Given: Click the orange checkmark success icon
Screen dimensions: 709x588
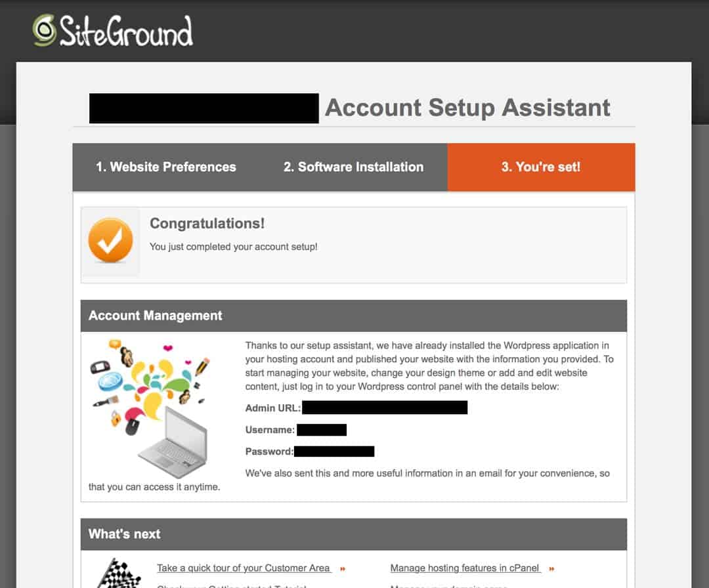Looking at the screenshot, I should (110, 240).
